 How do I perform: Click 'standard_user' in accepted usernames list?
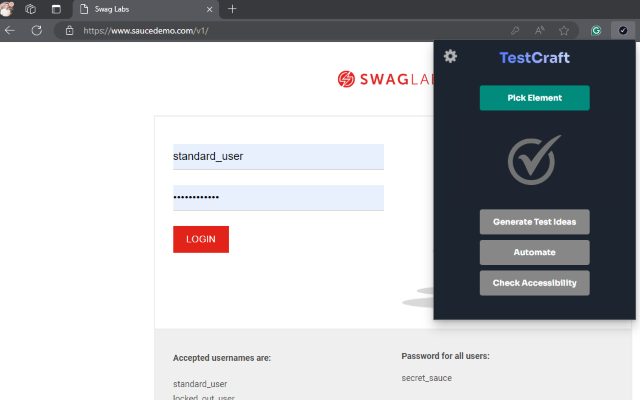click(x=200, y=384)
